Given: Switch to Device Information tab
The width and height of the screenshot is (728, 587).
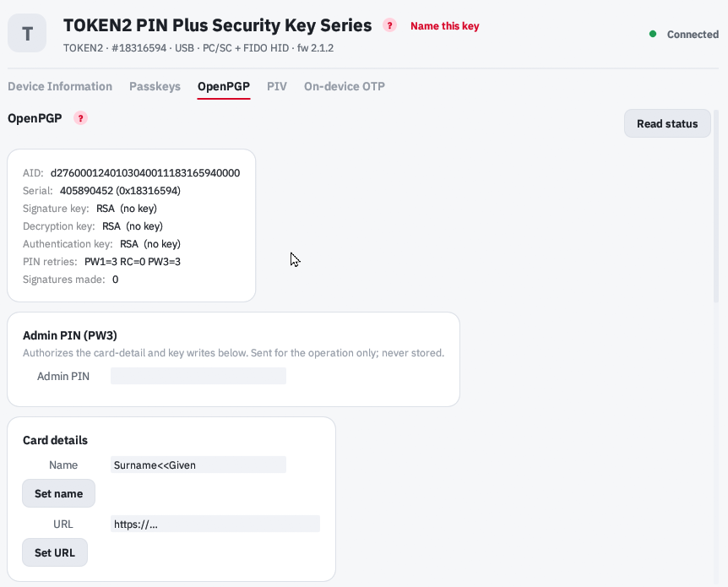Looking at the screenshot, I should pos(60,86).
